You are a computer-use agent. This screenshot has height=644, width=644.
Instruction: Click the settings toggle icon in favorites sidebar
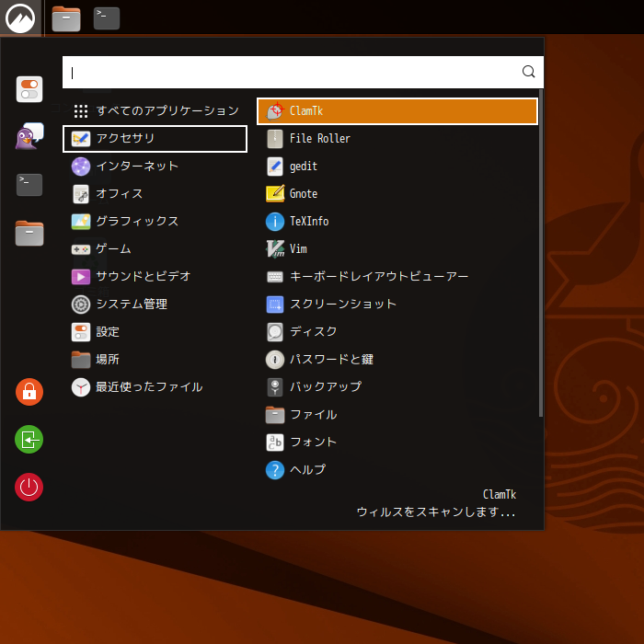(29, 89)
